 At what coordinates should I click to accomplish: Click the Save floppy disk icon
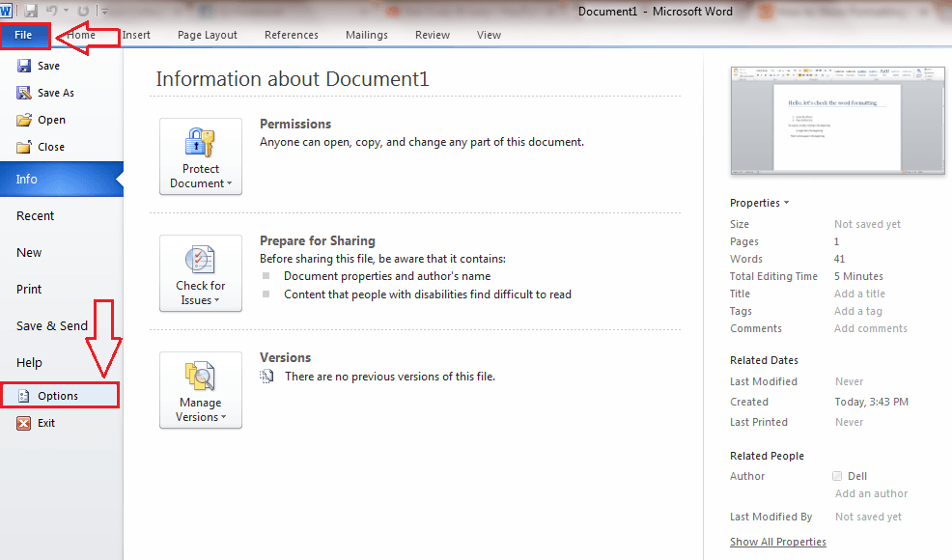point(24,66)
